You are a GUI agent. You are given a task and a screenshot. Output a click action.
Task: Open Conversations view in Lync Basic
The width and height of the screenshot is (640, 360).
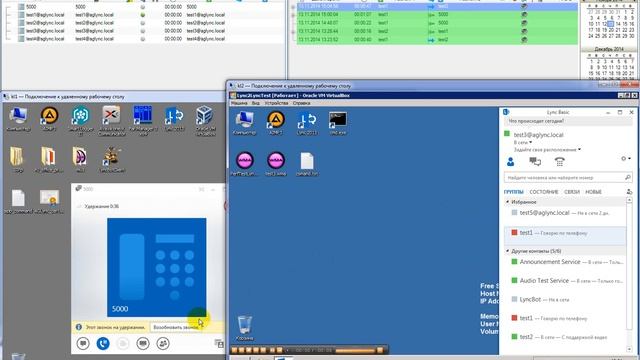pos(535,162)
